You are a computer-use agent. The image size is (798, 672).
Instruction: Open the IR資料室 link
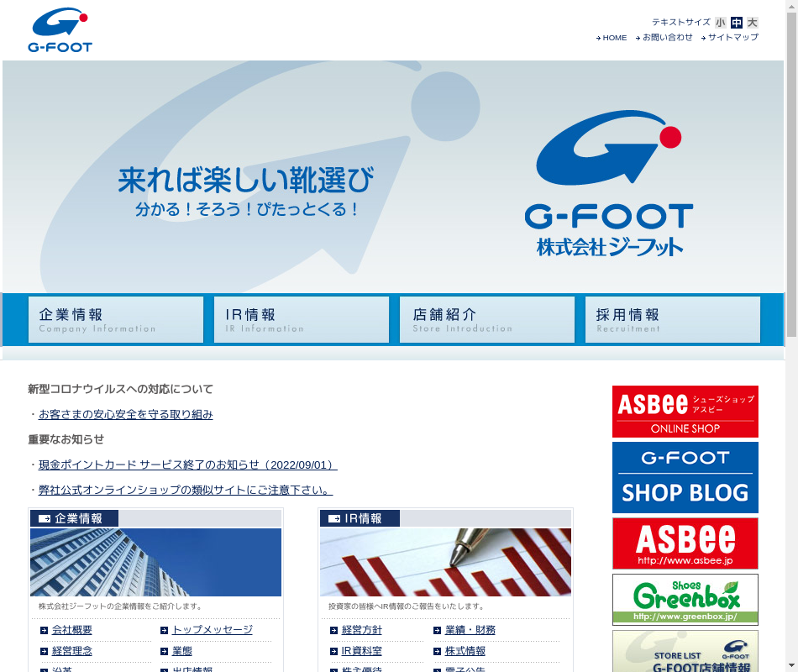362,651
